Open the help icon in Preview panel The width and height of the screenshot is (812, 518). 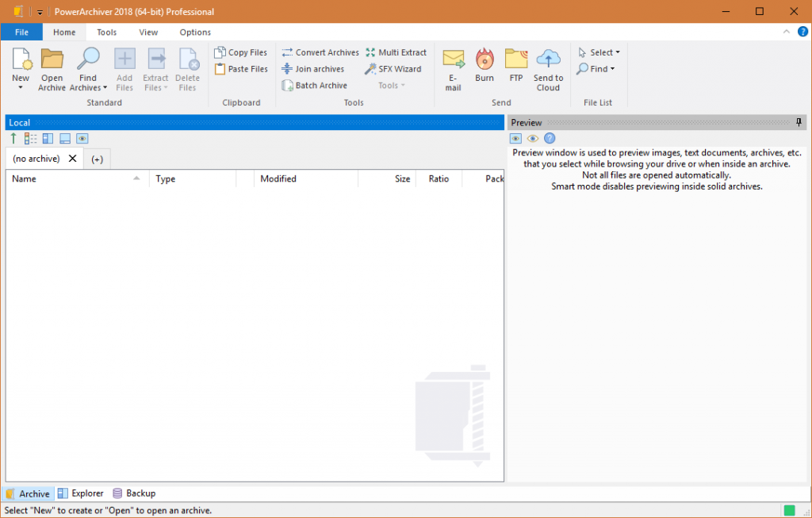coord(550,139)
